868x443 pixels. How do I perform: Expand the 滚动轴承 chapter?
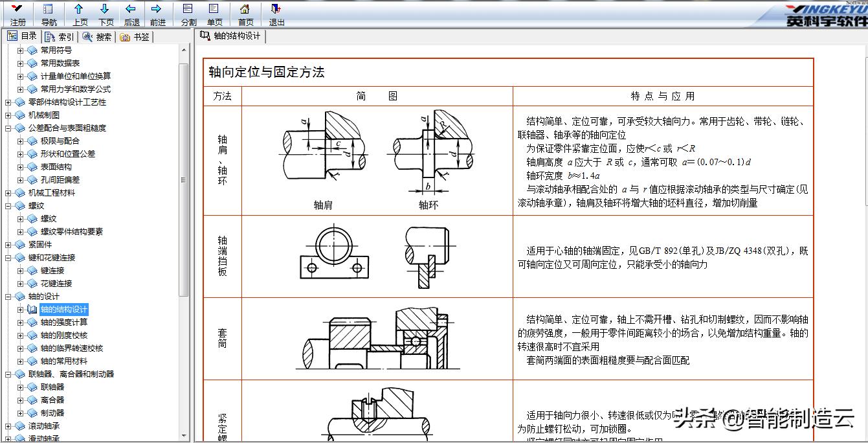8,426
